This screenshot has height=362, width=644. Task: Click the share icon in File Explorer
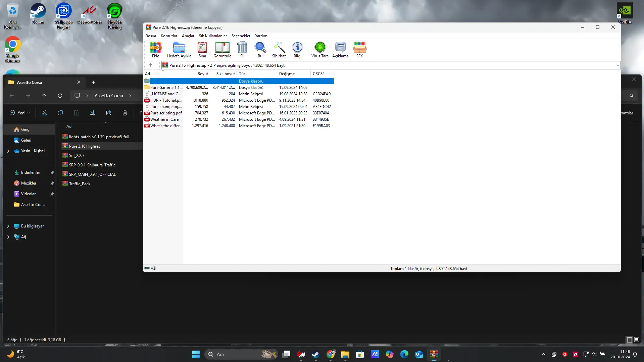[x=109, y=113]
